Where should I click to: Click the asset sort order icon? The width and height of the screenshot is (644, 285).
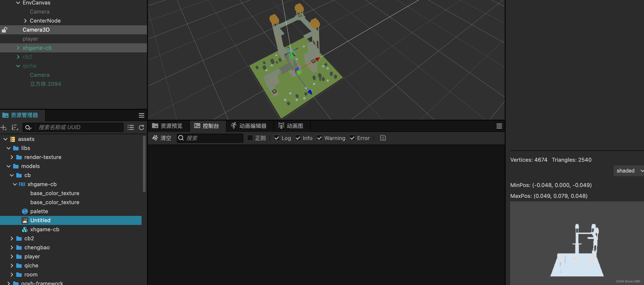pos(15,127)
